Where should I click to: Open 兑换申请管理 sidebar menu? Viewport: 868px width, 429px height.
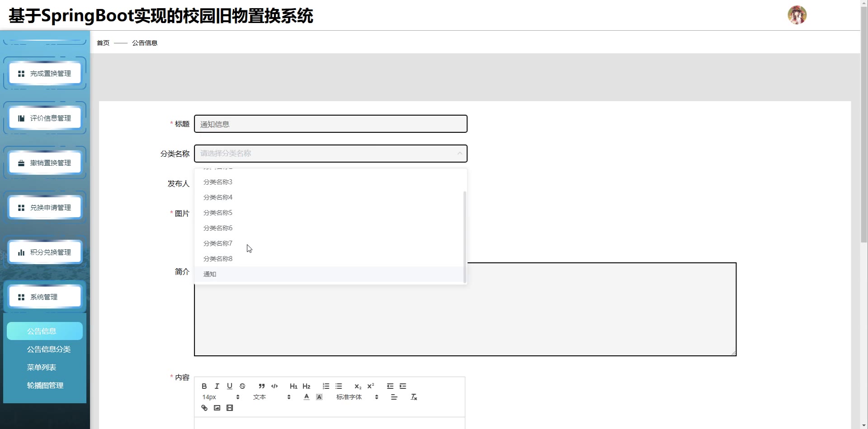pyautogui.click(x=45, y=207)
